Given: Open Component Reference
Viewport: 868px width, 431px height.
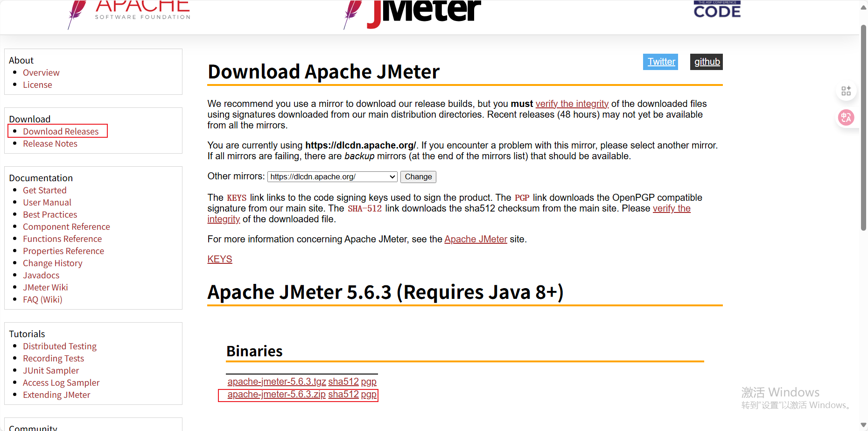Looking at the screenshot, I should [66, 226].
